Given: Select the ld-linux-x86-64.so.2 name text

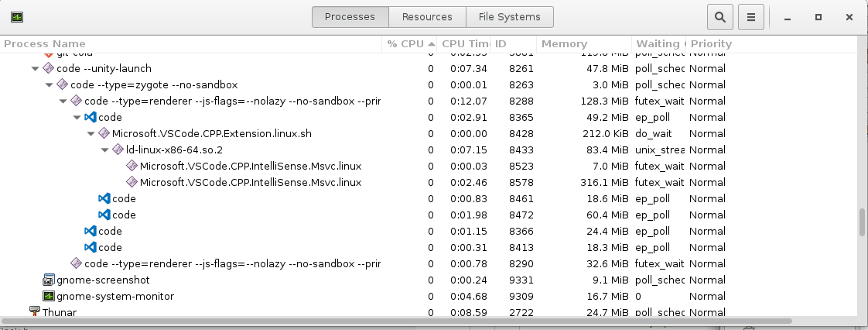Looking at the screenshot, I should 174,150.
